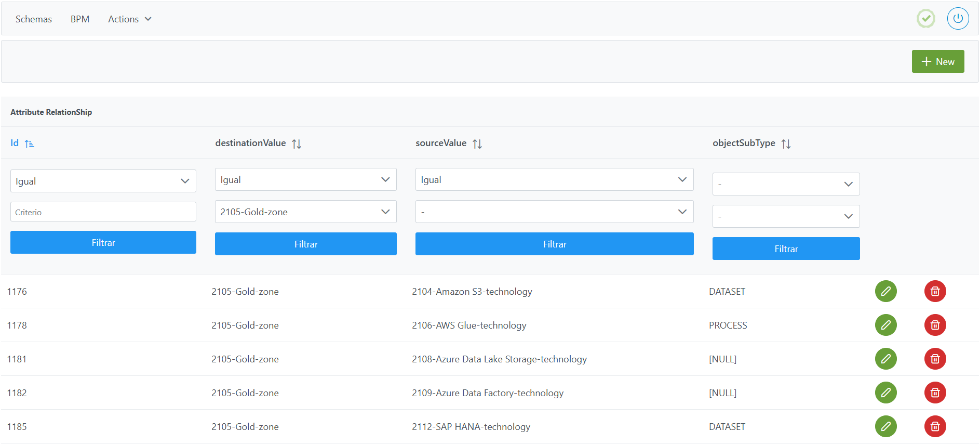Image resolution: width=980 pixels, height=444 pixels.
Task: Expand the sourceValue value dropdown
Action: [554, 212]
